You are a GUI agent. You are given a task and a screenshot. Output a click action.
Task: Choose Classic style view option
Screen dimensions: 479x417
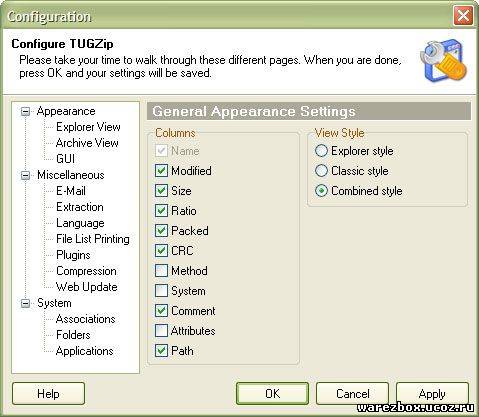pyautogui.click(x=321, y=171)
